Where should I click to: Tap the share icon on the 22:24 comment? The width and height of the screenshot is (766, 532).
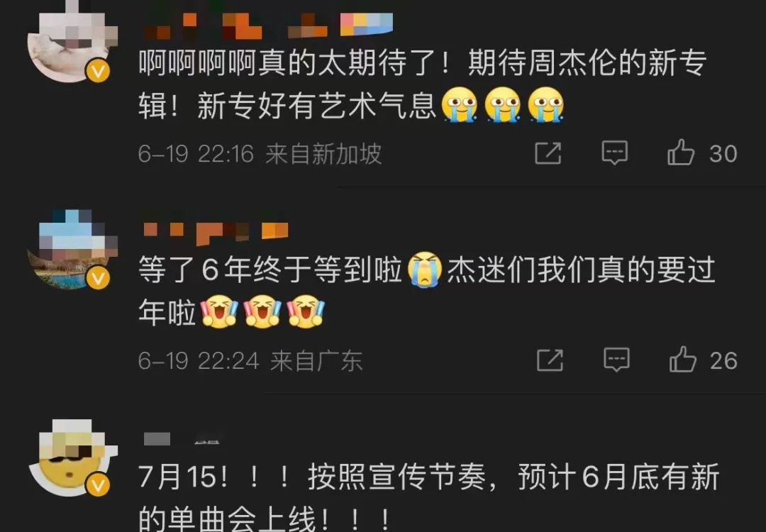tap(550, 360)
